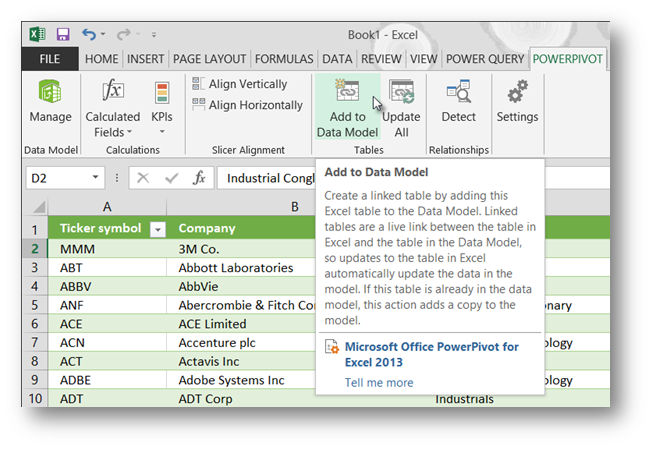Viewport: 652px width, 449px height.
Task: Select the Actavis Inc cell
Action: click(241, 361)
